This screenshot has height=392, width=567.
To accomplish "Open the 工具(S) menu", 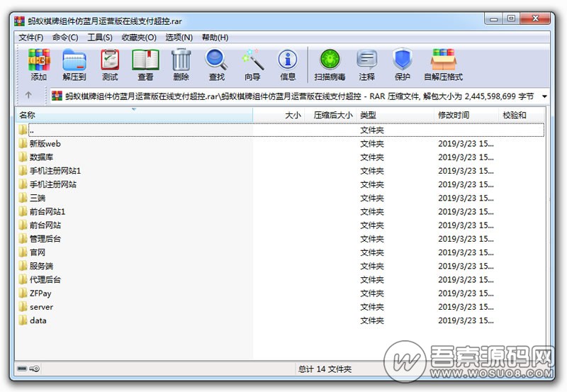I will (x=100, y=38).
